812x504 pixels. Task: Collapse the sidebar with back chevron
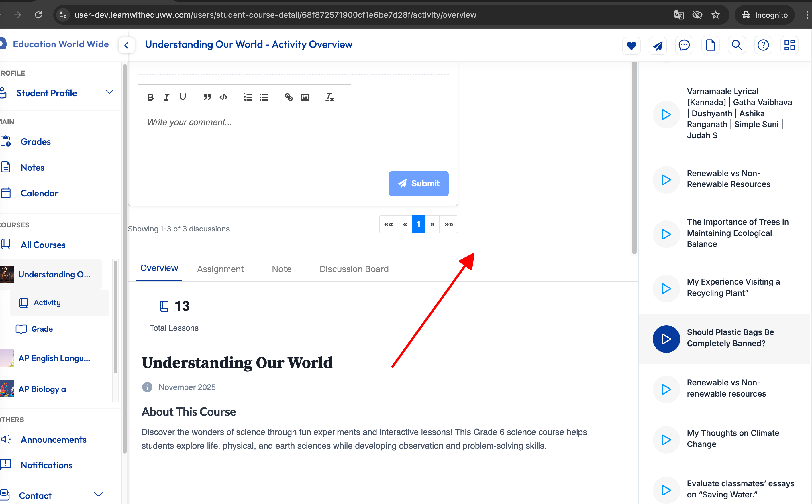[x=126, y=45]
